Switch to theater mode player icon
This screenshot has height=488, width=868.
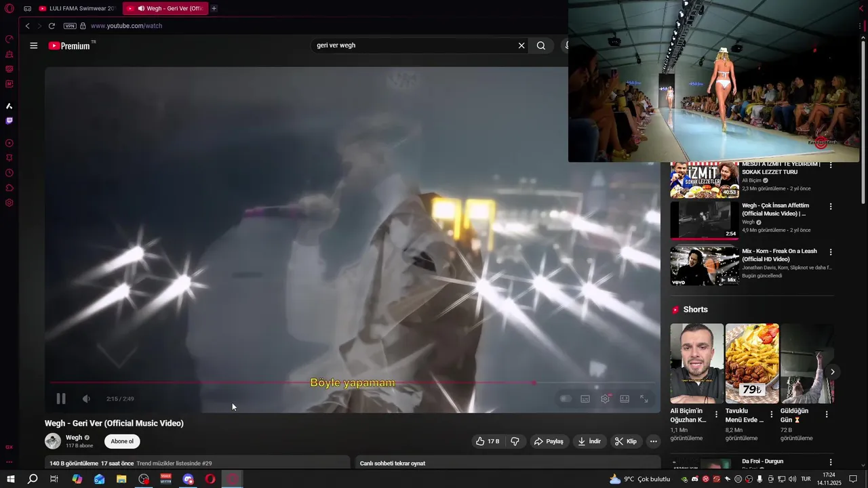[x=625, y=399]
